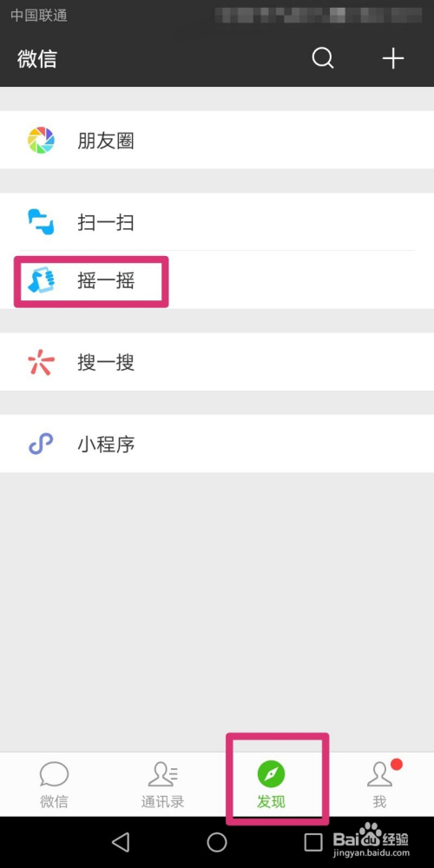The height and width of the screenshot is (868, 434).
Task: Tap the Shake (摇一摇) hand icon
Action: (41, 280)
